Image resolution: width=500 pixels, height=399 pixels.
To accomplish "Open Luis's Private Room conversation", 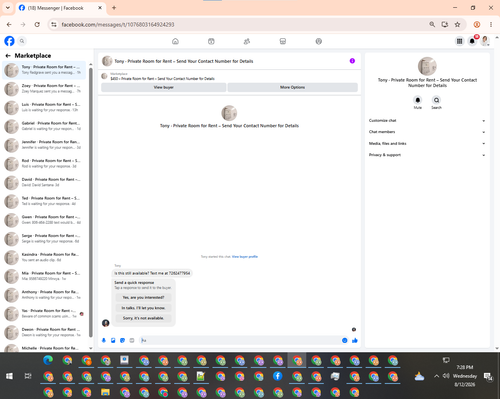I will 44,107.
